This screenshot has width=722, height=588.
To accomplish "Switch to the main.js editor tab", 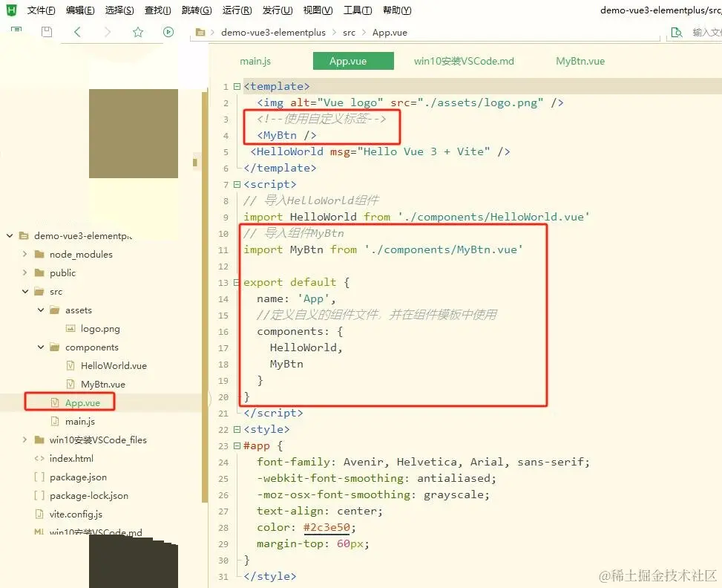I will point(255,61).
